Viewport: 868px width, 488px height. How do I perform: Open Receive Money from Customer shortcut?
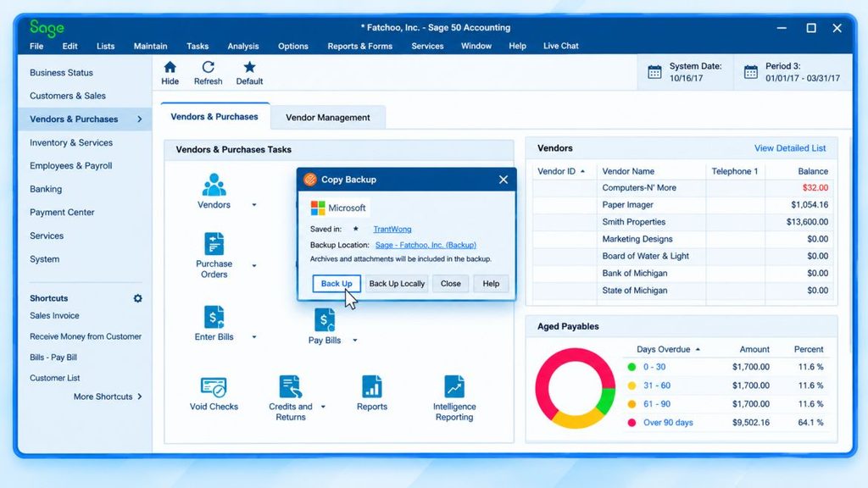(x=86, y=336)
